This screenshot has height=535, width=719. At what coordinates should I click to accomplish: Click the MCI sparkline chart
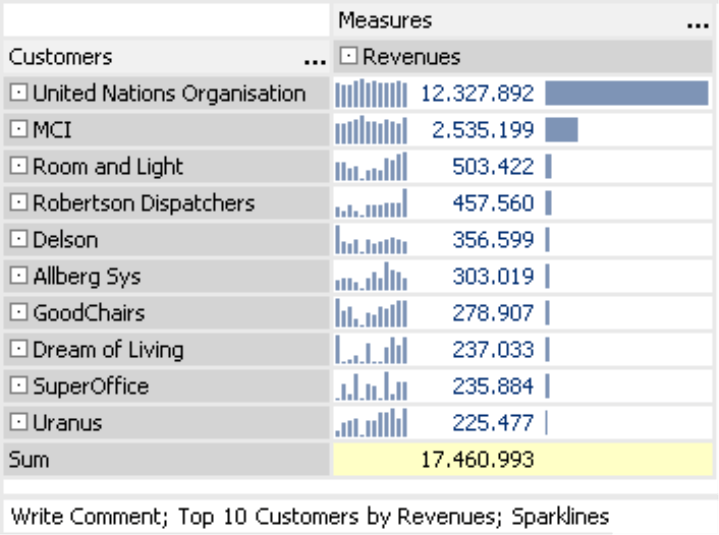click(x=371, y=130)
